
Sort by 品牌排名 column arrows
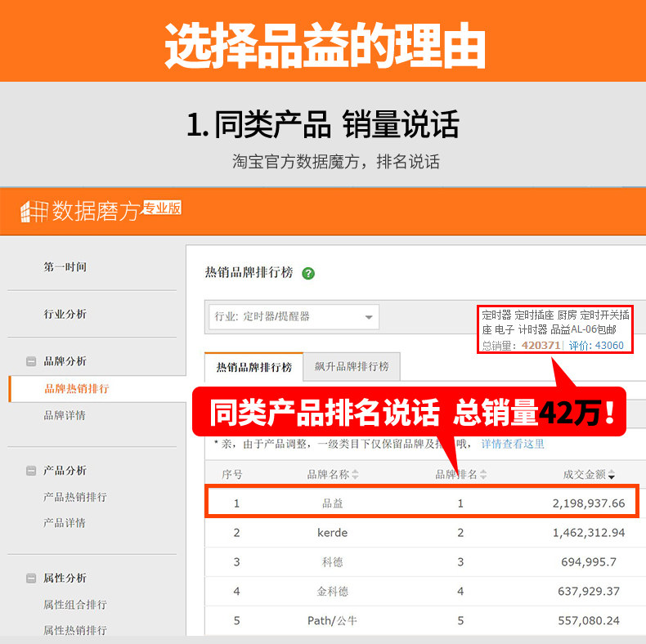[x=483, y=474]
